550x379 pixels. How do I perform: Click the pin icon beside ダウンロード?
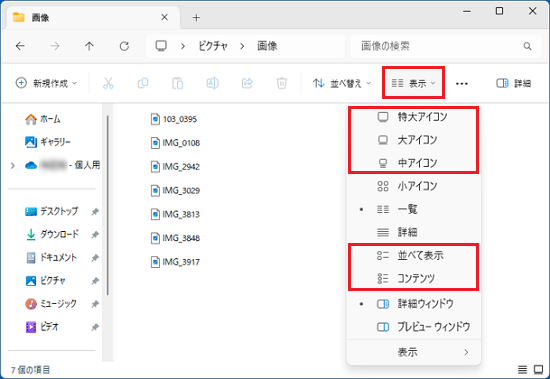tap(95, 235)
